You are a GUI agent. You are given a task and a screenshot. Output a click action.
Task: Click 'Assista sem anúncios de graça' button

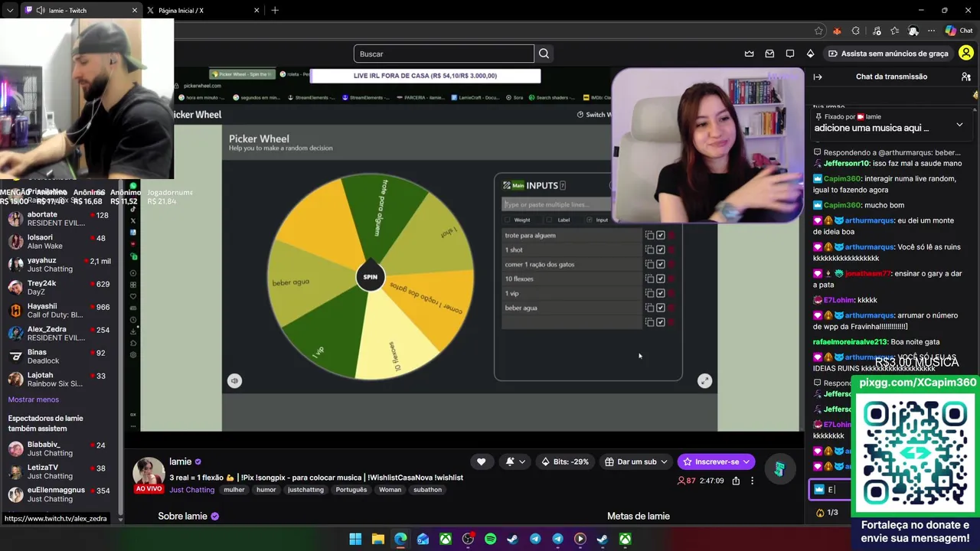[888, 54]
